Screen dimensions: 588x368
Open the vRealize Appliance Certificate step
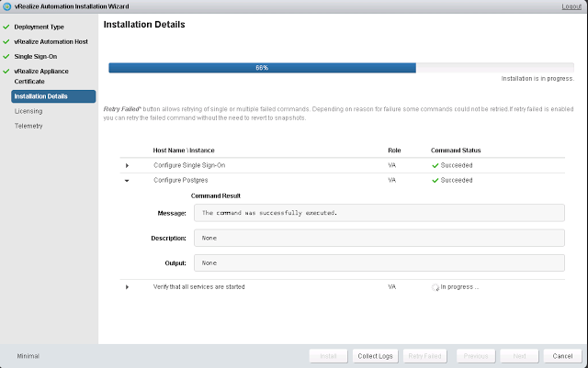pos(41,76)
